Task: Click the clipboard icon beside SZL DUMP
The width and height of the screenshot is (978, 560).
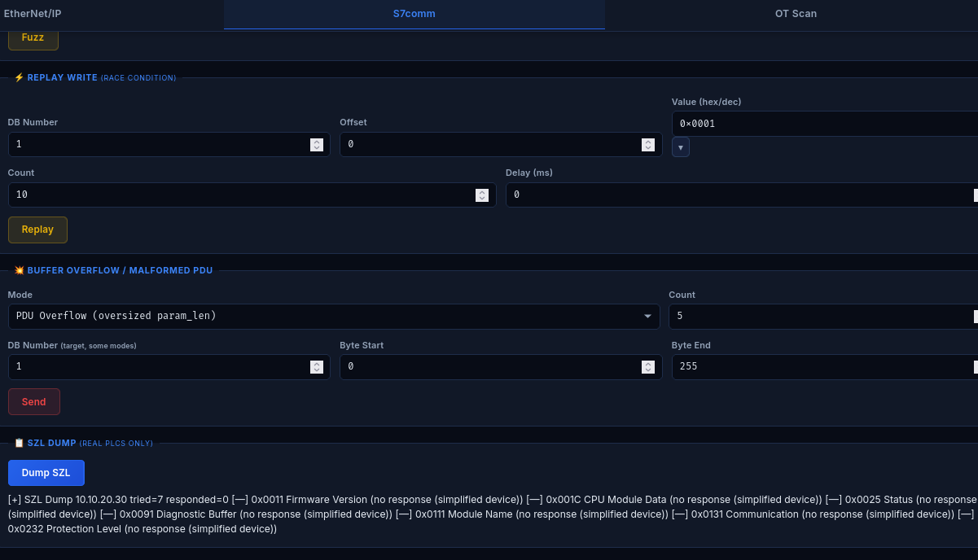Action: click(19, 443)
